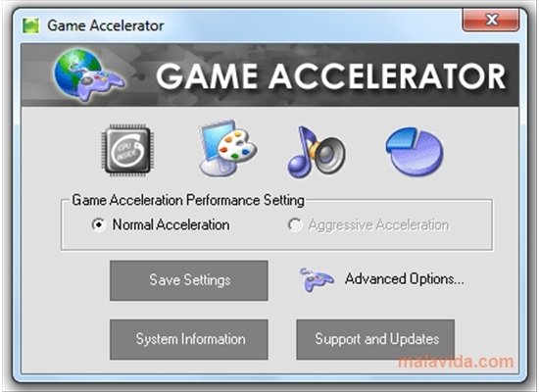Open the blue pie chart icon
Viewport: 539px width, 392px height.
[415, 151]
